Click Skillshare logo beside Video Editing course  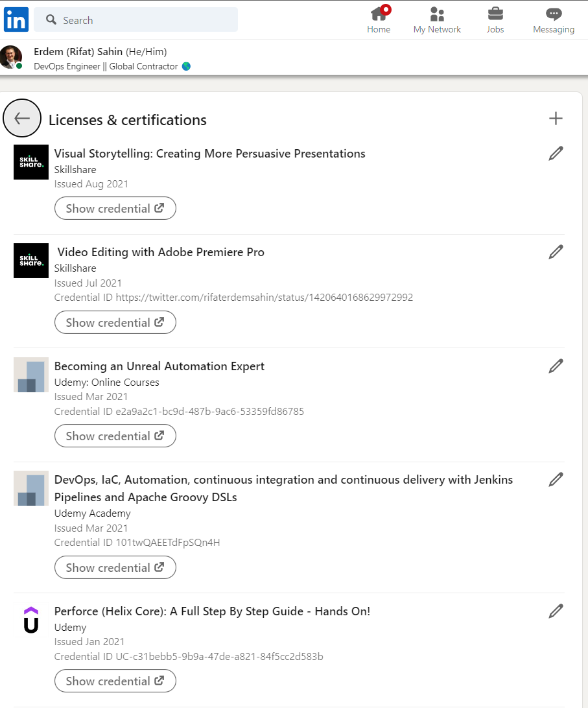coord(30,261)
